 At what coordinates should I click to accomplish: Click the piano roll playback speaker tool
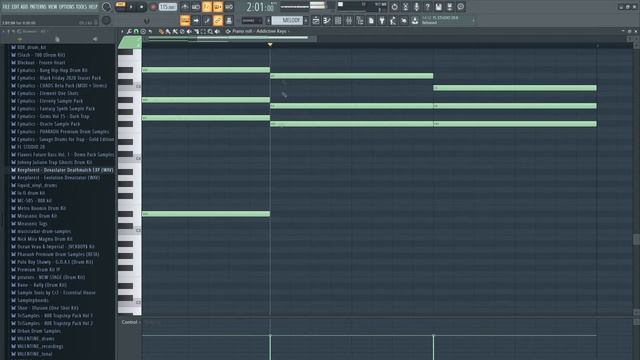click(x=217, y=31)
